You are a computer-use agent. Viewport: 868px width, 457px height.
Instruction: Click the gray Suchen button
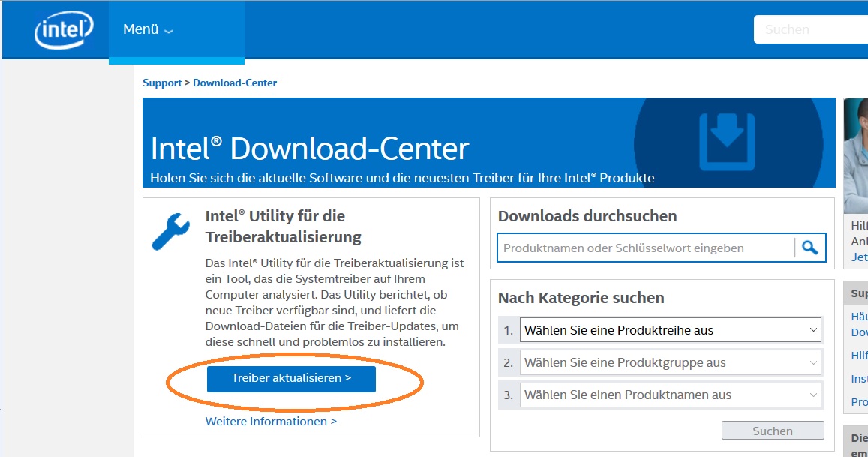point(773,431)
